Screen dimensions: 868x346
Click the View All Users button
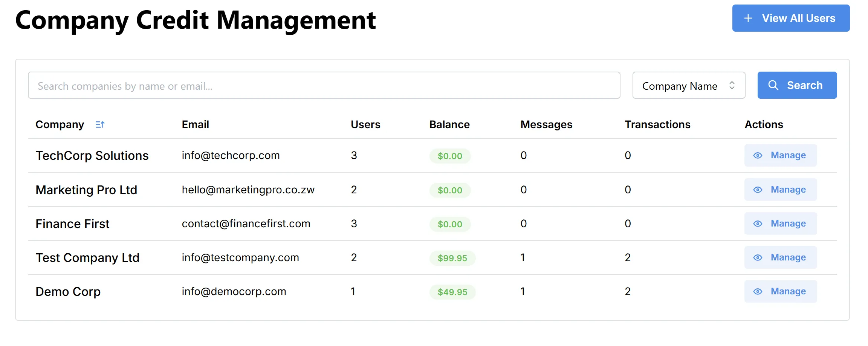[x=790, y=18]
